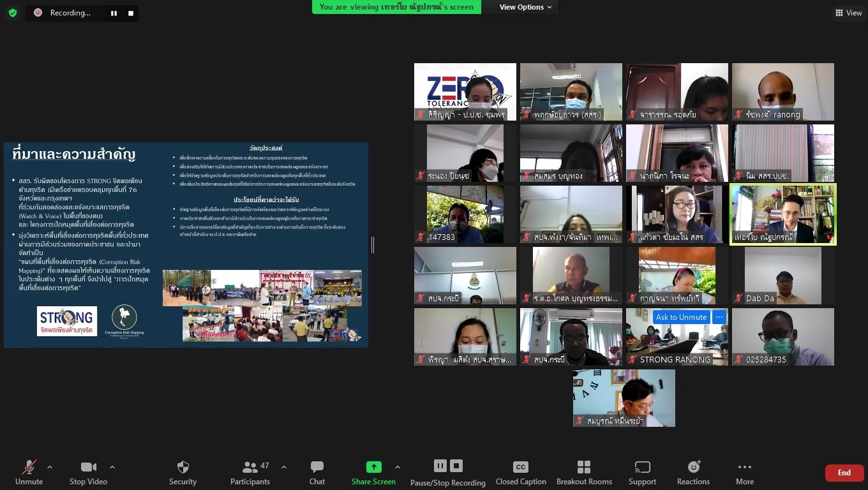Unmute the microphone
This screenshot has width=868, height=490.
tap(29, 468)
